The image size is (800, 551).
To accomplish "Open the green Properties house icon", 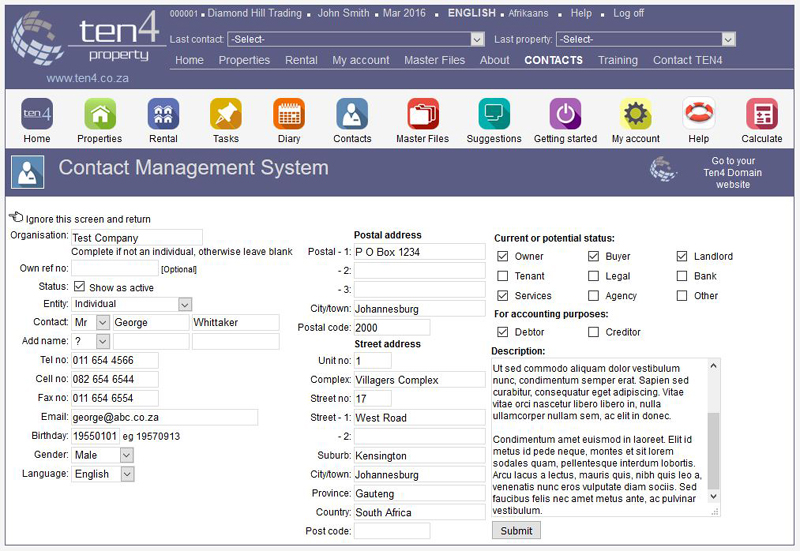I will [x=100, y=114].
